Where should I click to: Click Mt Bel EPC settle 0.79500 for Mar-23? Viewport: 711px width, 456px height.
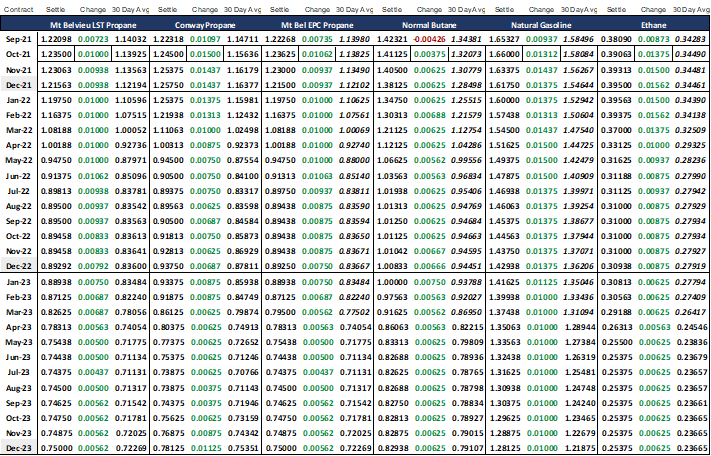(280, 312)
